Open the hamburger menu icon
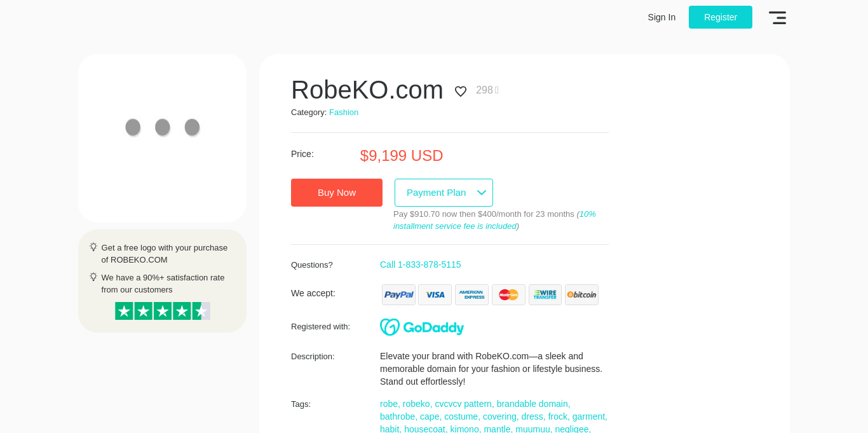The image size is (868, 433). 777,18
